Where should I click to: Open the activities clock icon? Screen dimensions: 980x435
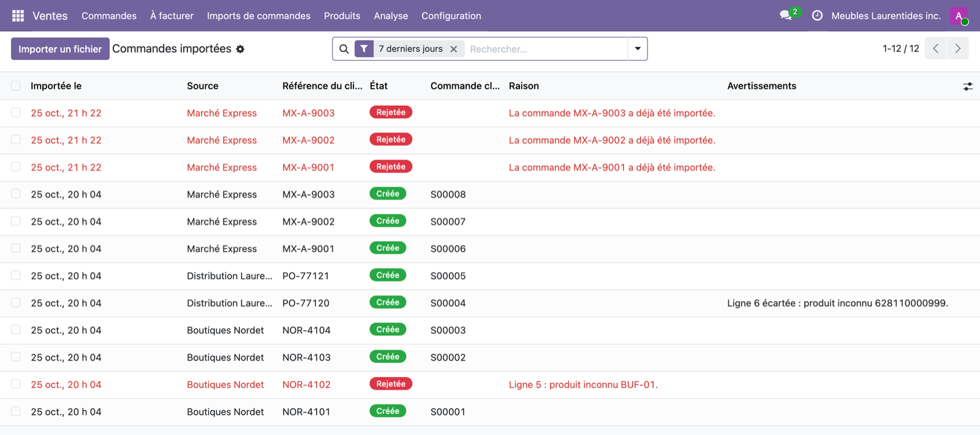tap(817, 16)
